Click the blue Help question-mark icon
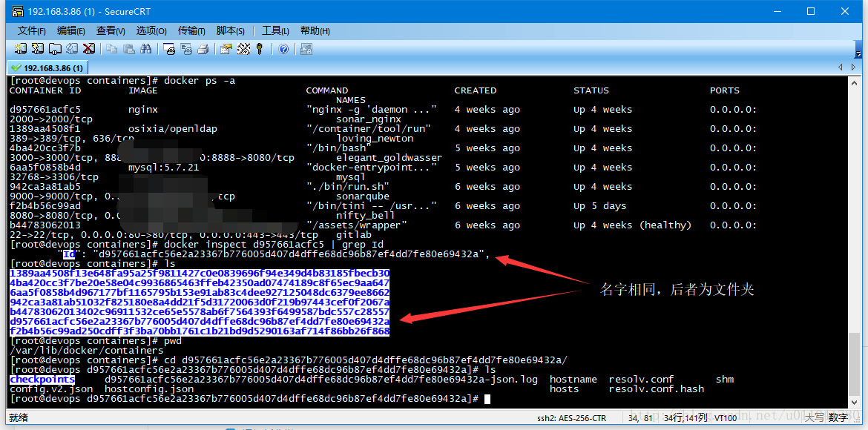 pyautogui.click(x=283, y=49)
